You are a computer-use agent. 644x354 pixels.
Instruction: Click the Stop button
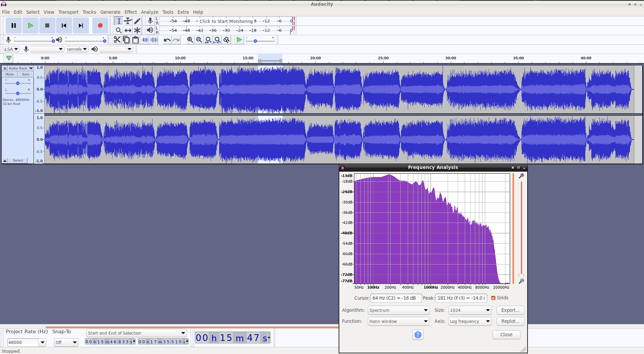coord(47,25)
